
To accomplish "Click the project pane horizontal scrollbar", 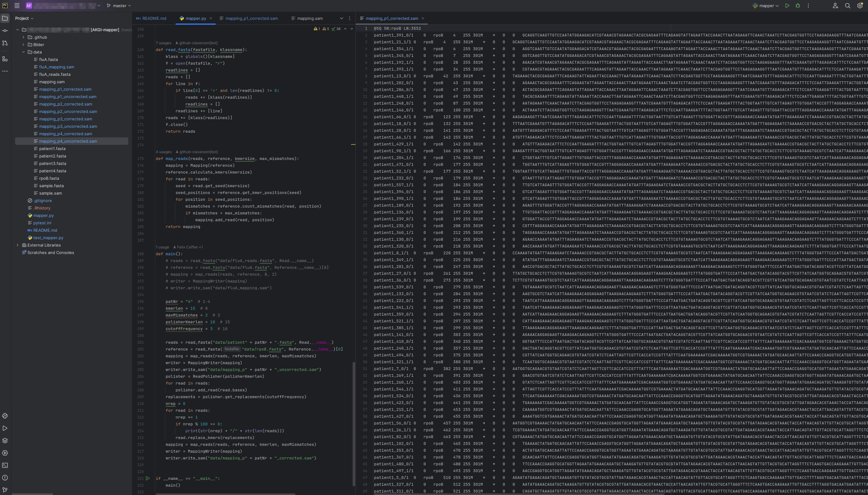I will (x=32, y=494).
